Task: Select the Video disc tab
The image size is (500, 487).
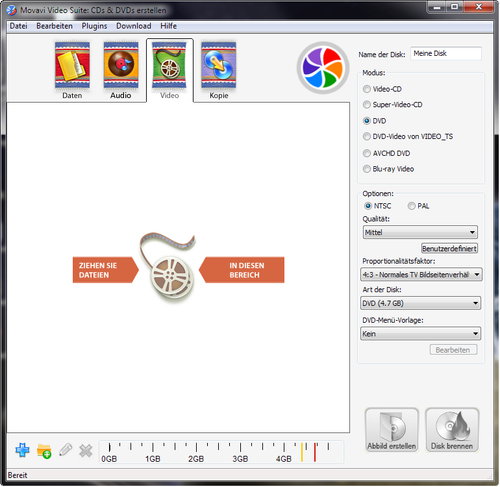Action: click(169, 71)
